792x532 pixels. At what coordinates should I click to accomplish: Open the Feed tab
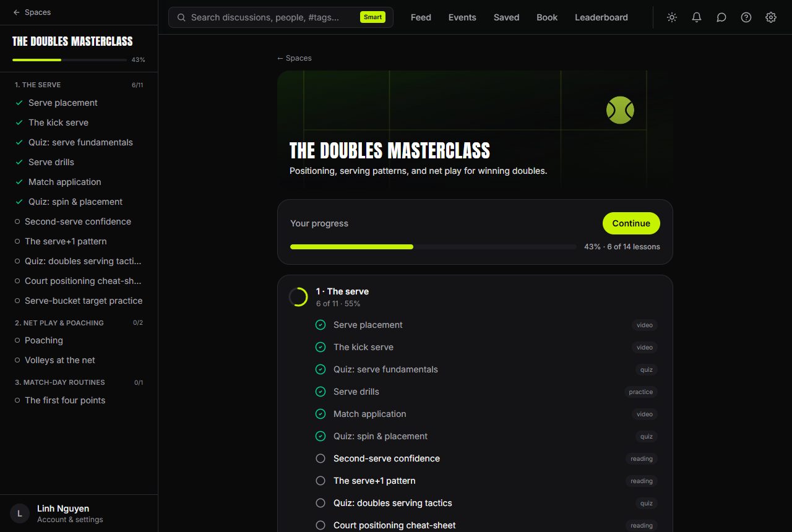coord(421,17)
